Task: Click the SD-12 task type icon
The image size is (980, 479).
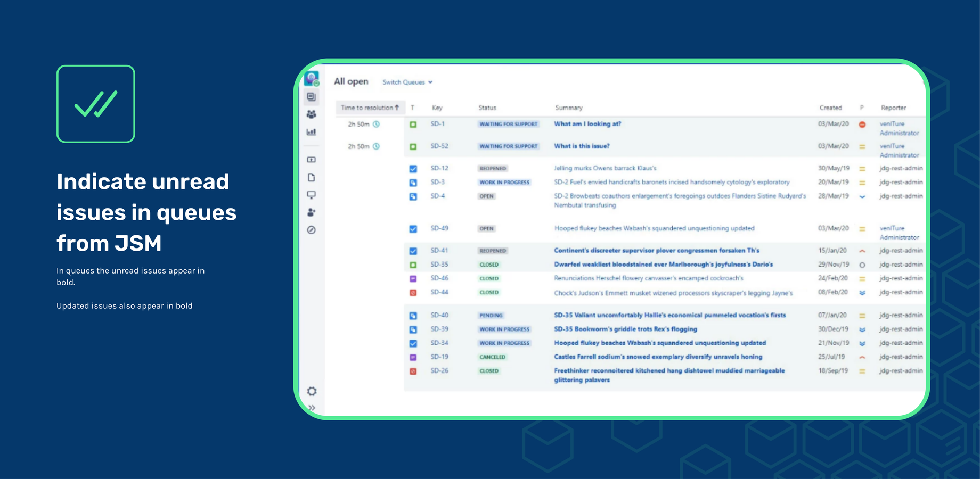Action: click(413, 169)
